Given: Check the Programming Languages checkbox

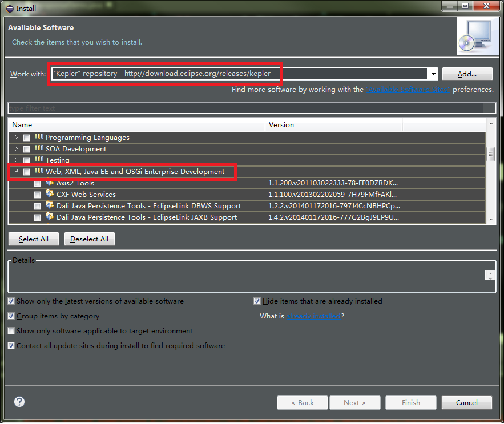Looking at the screenshot, I should tap(26, 138).
